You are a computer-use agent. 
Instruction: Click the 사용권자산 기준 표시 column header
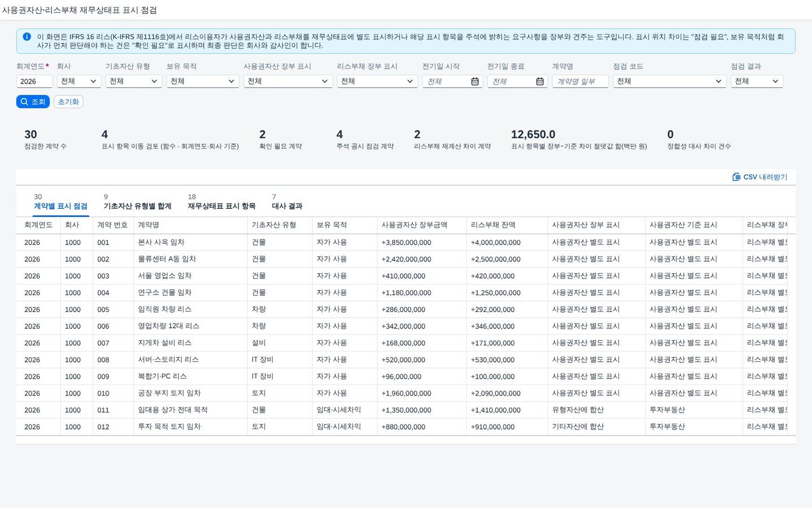click(694, 225)
